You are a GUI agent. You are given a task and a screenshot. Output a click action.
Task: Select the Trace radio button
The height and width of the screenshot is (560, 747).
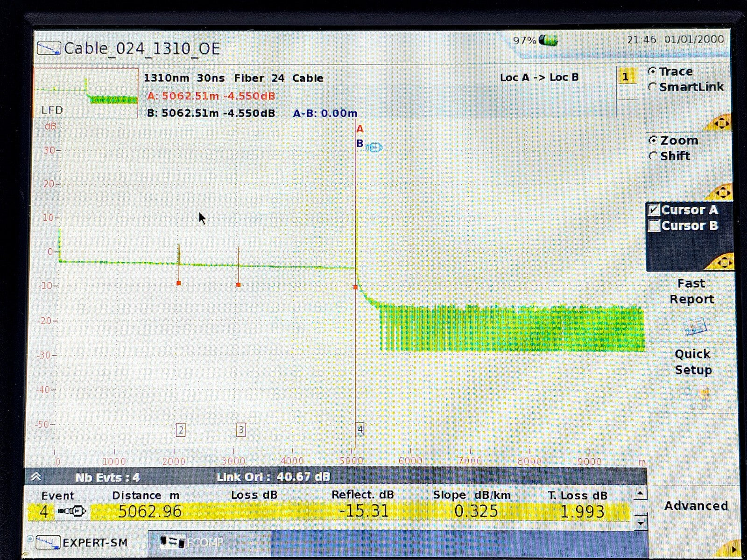(652, 71)
